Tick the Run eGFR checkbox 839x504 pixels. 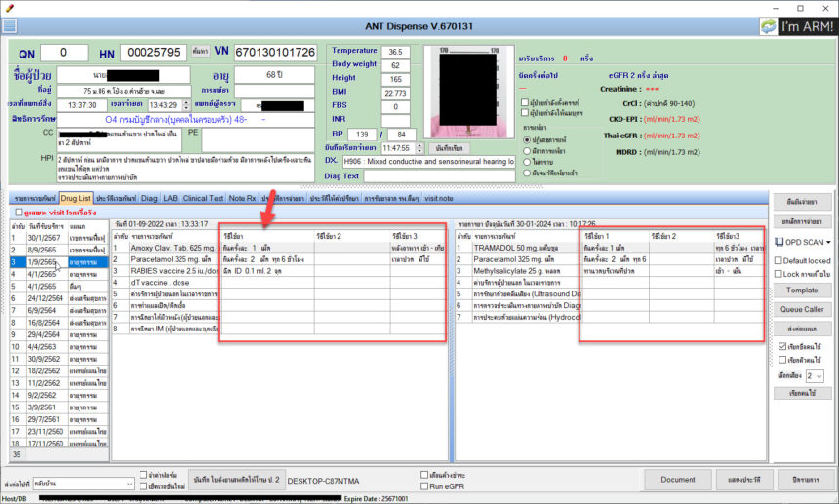click(424, 485)
